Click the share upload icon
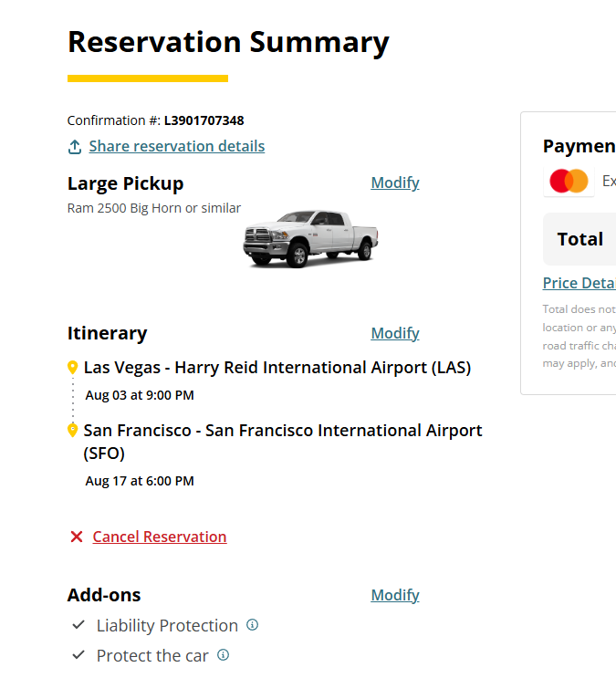 click(75, 147)
